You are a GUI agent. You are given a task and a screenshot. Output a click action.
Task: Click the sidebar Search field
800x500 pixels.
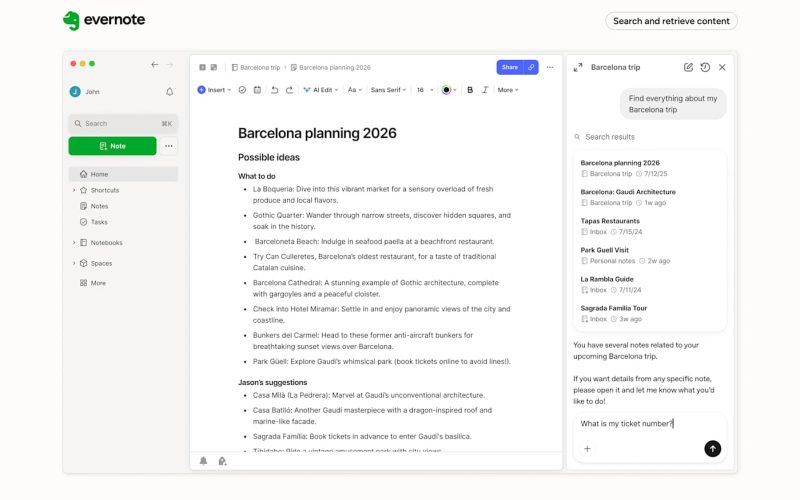[x=123, y=123]
